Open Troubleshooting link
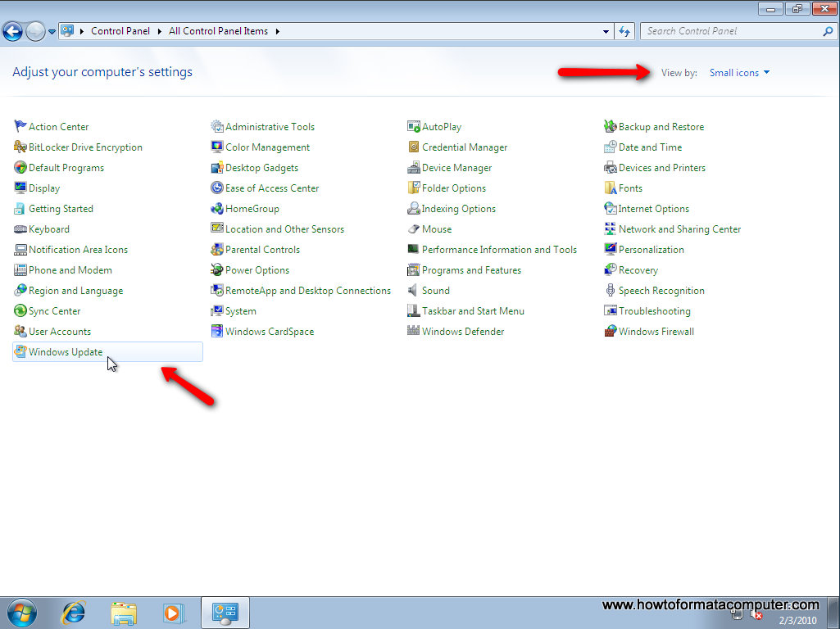 pos(655,311)
